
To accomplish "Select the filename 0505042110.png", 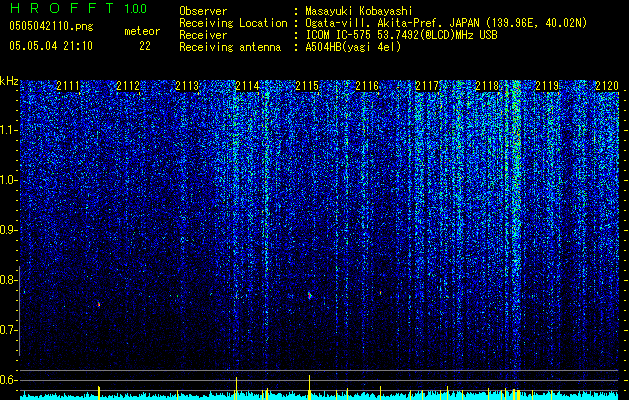I will [51, 27].
